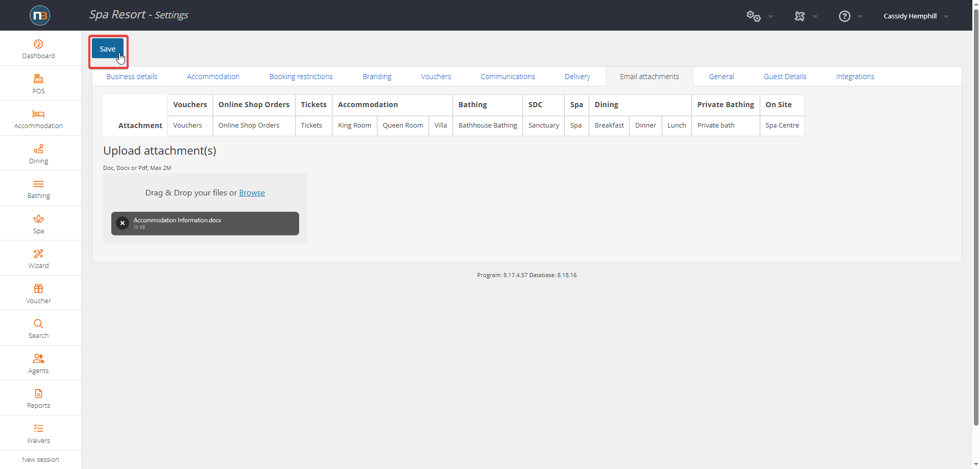Image resolution: width=980 pixels, height=469 pixels.
Task: Expand the settings gears dropdown arrow
Action: pyautogui.click(x=771, y=17)
